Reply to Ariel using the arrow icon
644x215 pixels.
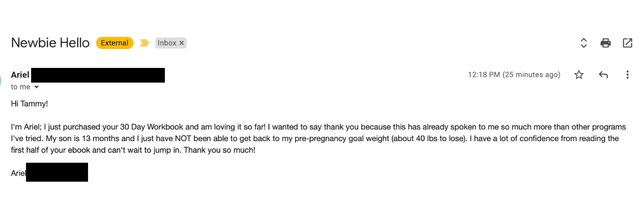(x=603, y=75)
